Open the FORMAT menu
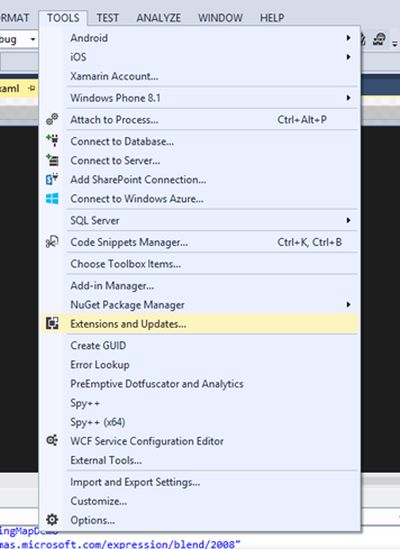Viewport: 400px width, 549px height. (x=14, y=18)
